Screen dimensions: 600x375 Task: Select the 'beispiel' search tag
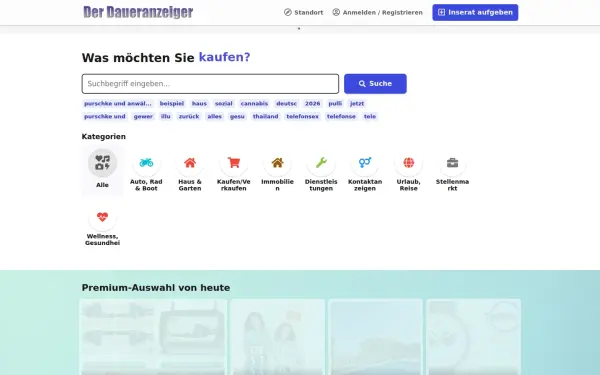pos(172,104)
